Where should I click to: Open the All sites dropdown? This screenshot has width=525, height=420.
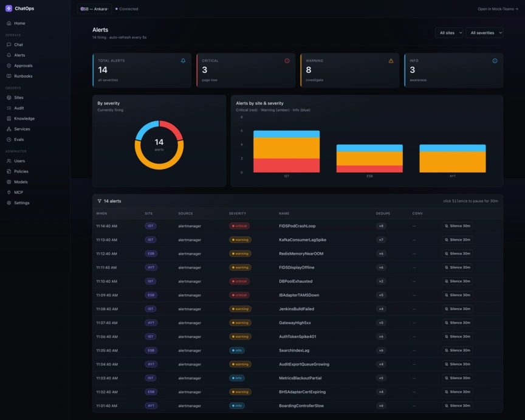click(449, 33)
